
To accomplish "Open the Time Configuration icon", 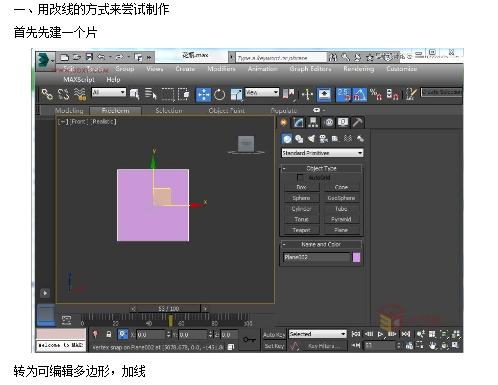I will (x=409, y=346).
